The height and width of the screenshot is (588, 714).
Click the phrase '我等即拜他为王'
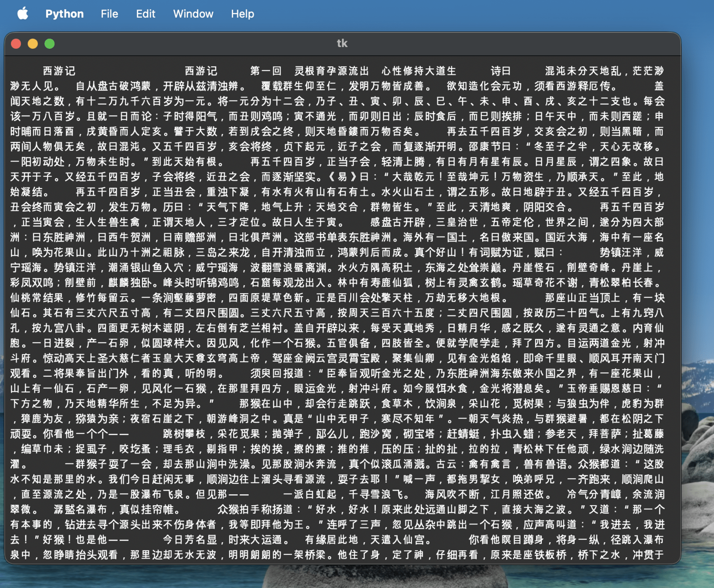(x=266, y=525)
